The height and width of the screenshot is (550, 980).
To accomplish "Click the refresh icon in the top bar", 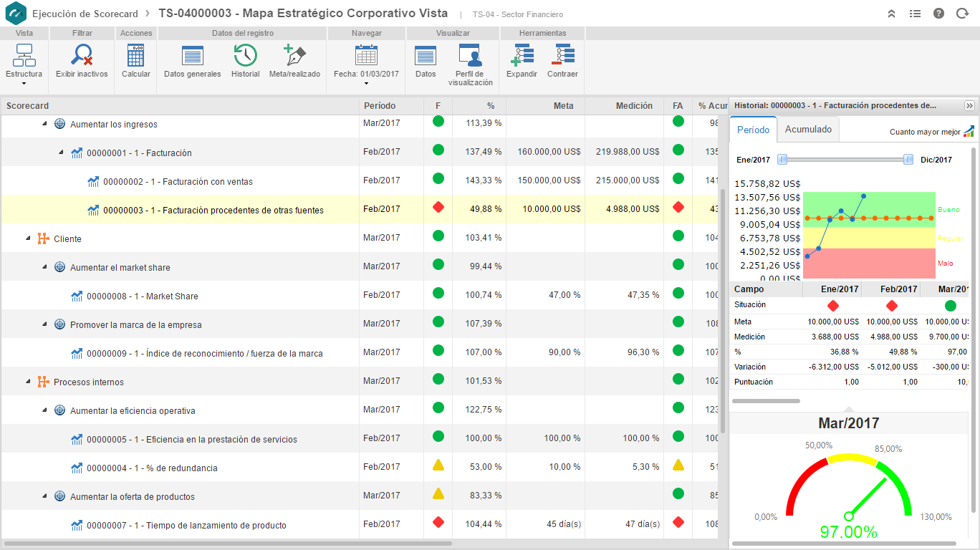I will (962, 13).
